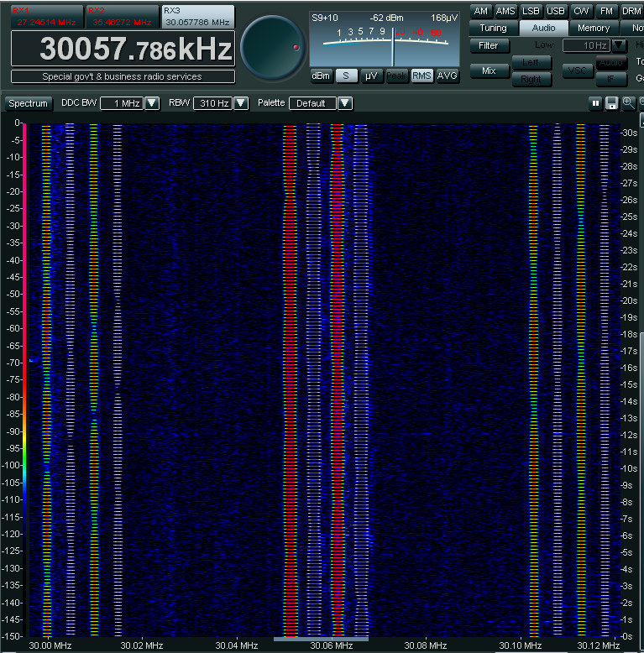This screenshot has width=644, height=653.
Task: Switch to CW demodulation mode
Action: (581, 11)
